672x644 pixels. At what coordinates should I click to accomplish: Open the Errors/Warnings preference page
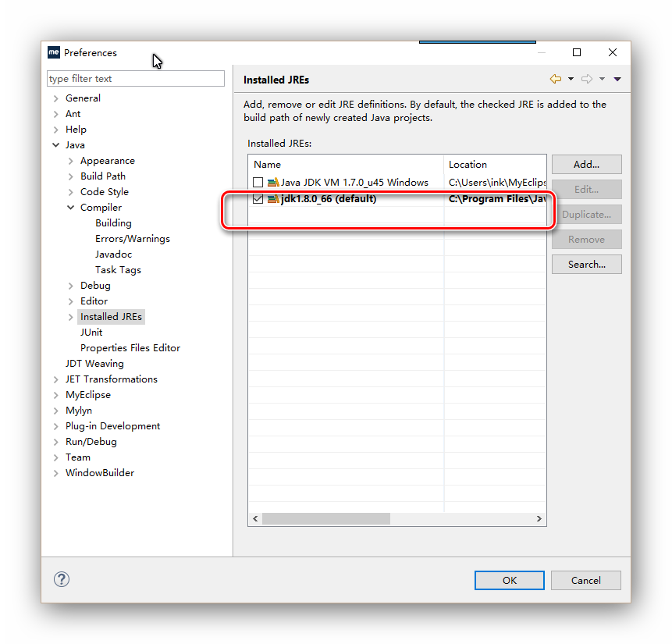point(133,239)
